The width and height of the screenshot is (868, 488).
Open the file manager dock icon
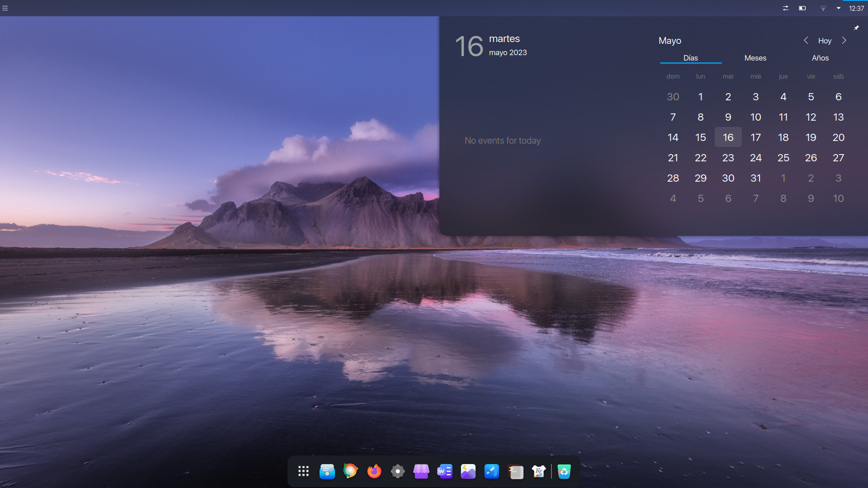click(x=327, y=472)
